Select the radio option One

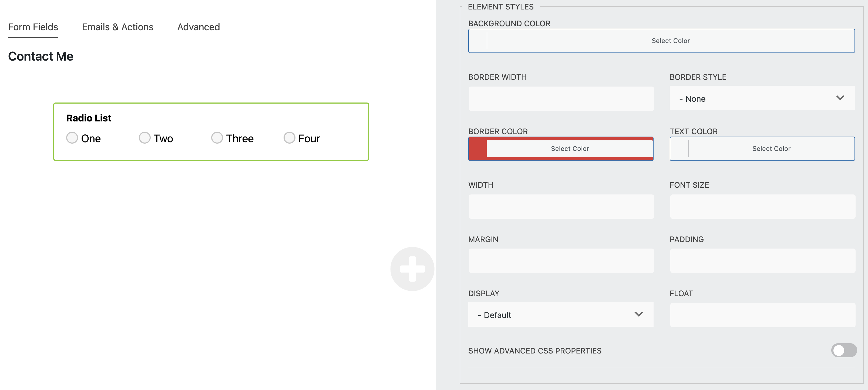coord(72,138)
